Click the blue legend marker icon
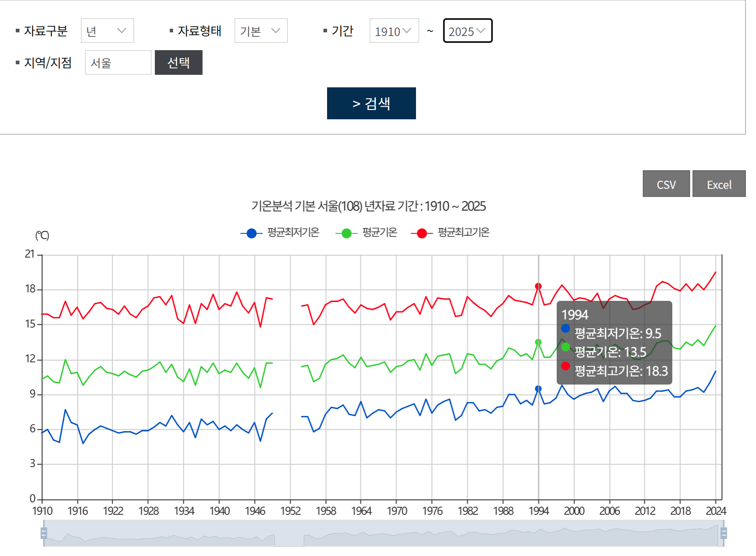The width and height of the screenshot is (756, 556). coord(251,233)
